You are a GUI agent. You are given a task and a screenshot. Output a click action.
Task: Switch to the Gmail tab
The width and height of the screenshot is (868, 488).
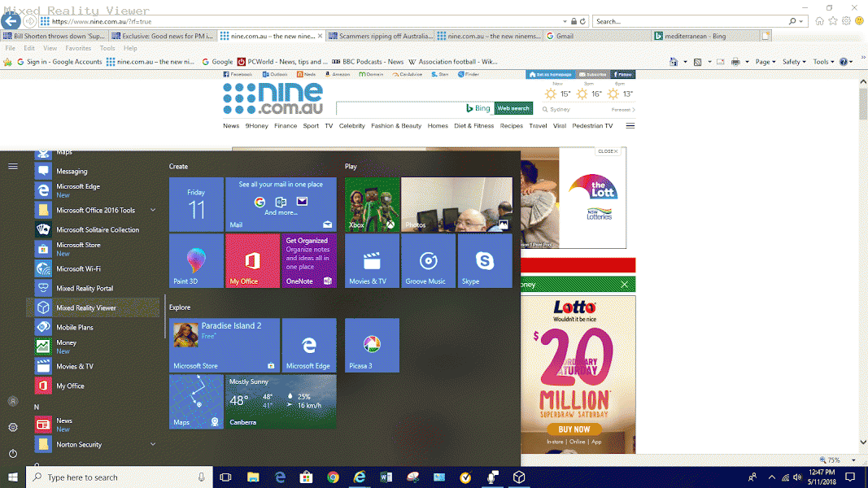[598, 36]
